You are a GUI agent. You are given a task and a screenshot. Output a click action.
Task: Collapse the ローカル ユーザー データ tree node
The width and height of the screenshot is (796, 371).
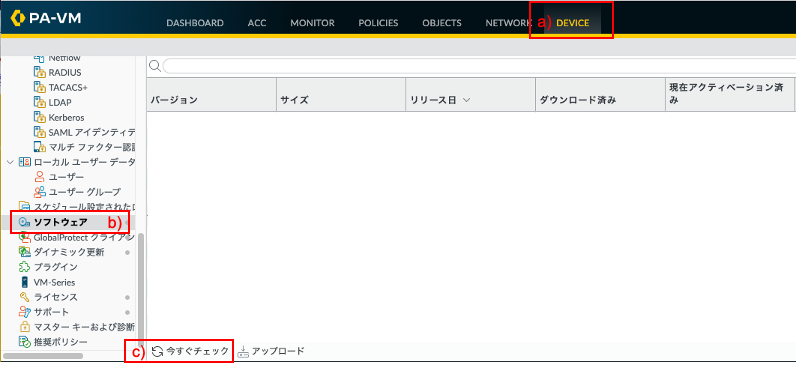[10, 162]
